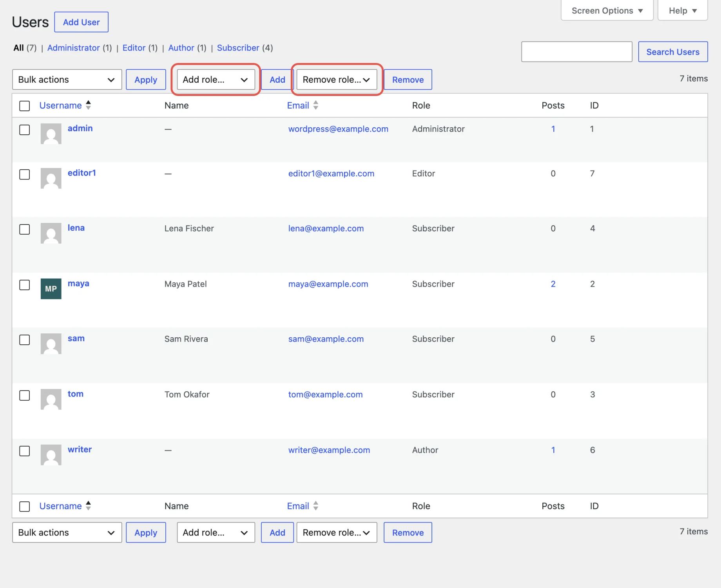
Task: Click writer@example.com email link
Action: coord(329,450)
